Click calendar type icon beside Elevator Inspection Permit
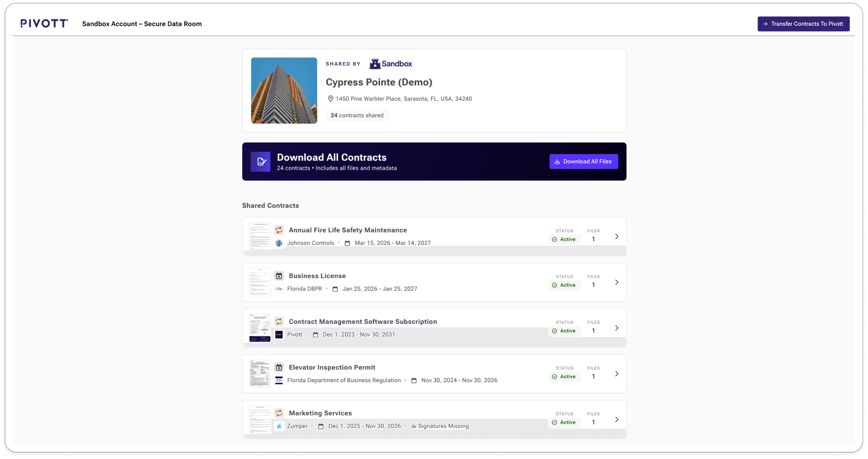The width and height of the screenshot is (868, 459). (279, 368)
